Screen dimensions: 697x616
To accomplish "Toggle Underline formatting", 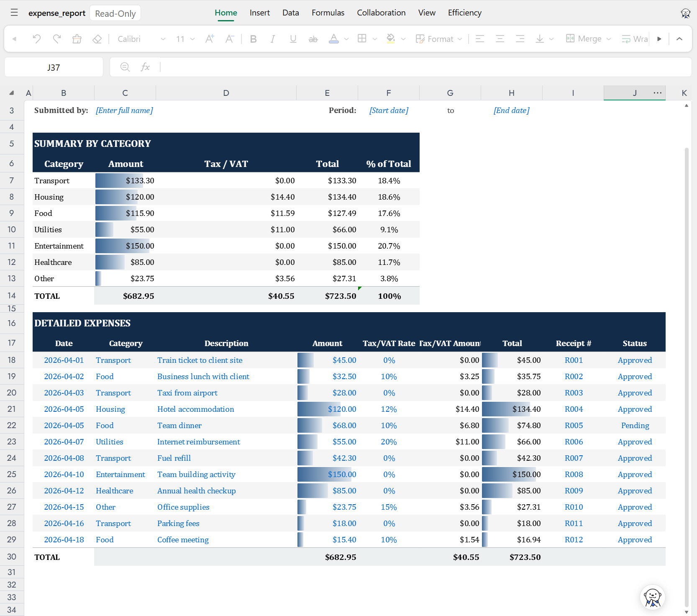I will click(293, 39).
